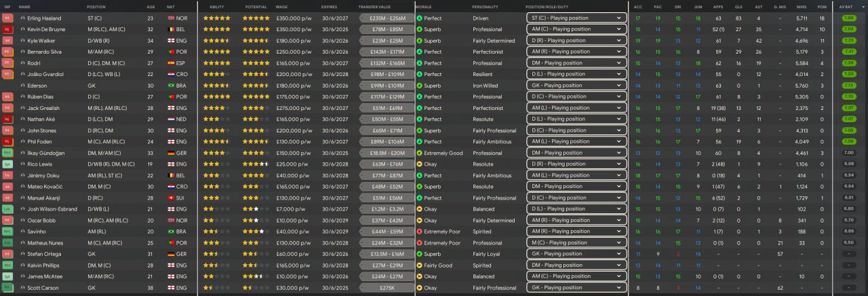The height and width of the screenshot is (296, 868).
Task: Open De Bruyne's AM (C) playing position dropdown
Action: coord(576,30)
